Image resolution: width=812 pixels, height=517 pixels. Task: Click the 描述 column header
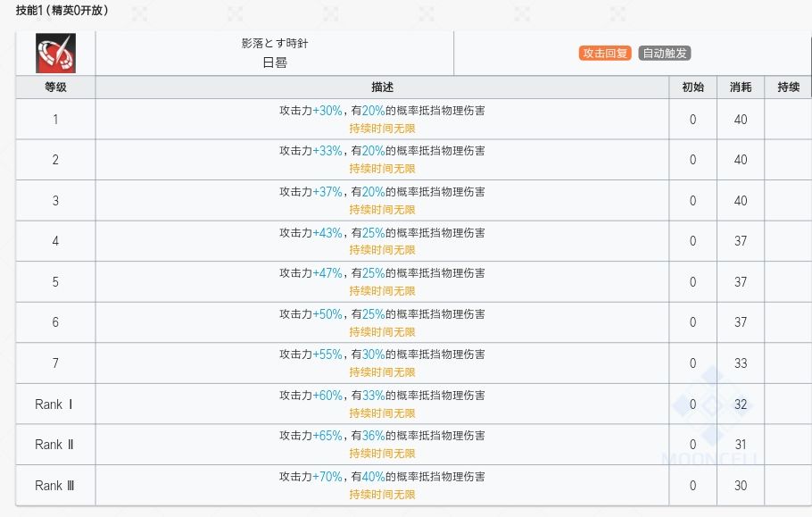(x=382, y=87)
